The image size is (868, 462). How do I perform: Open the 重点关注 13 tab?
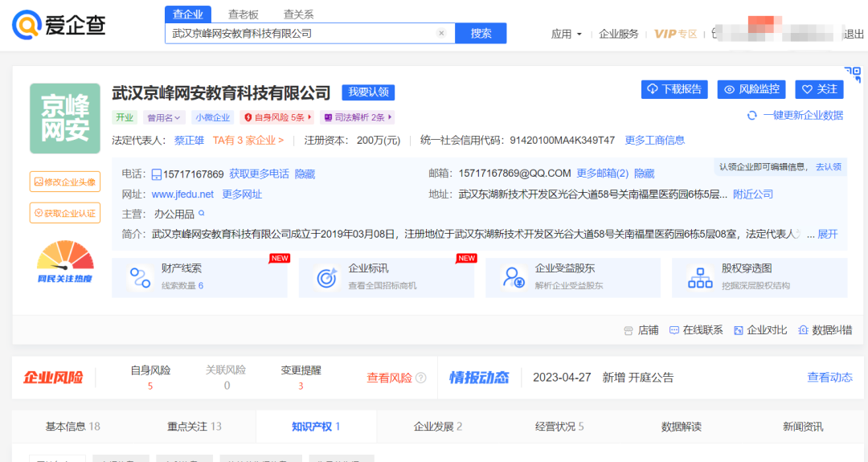pyautogui.click(x=194, y=427)
